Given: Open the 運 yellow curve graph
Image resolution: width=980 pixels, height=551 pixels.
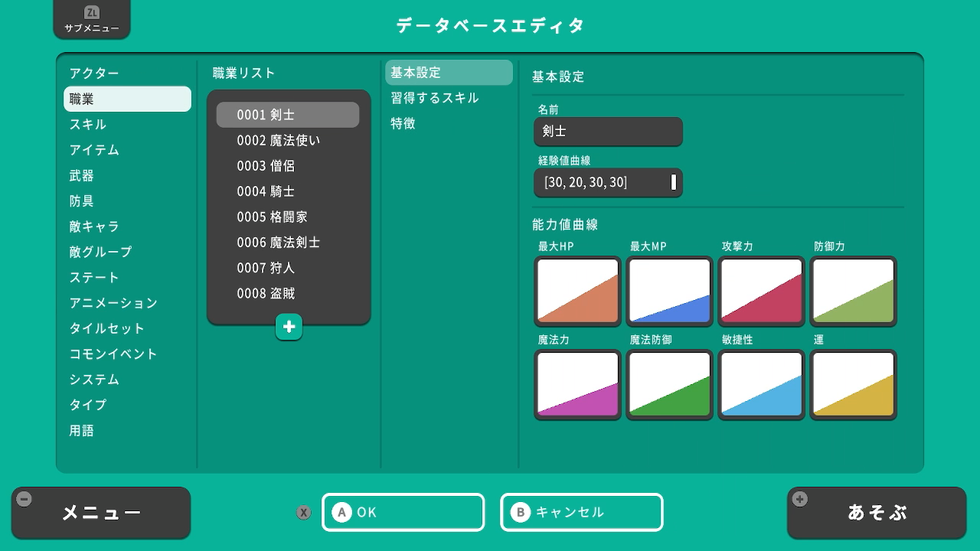Looking at the screenshot, I should point(853,384).
